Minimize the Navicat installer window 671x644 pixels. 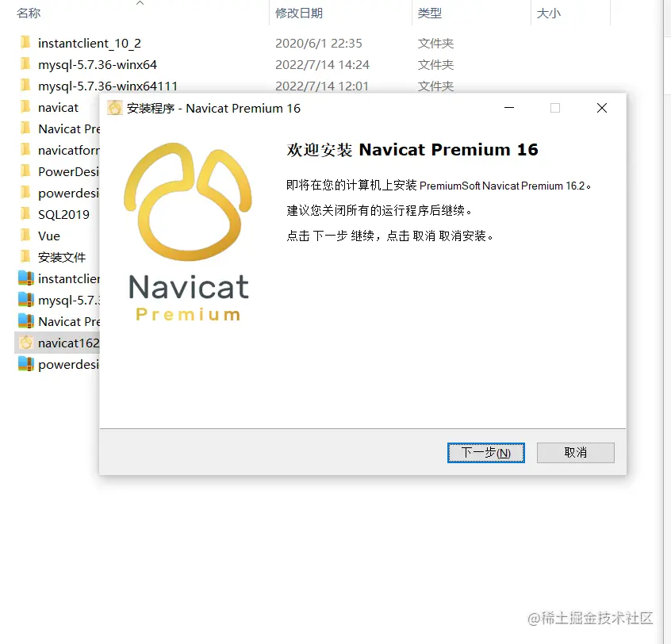click(x=509, y=108)
